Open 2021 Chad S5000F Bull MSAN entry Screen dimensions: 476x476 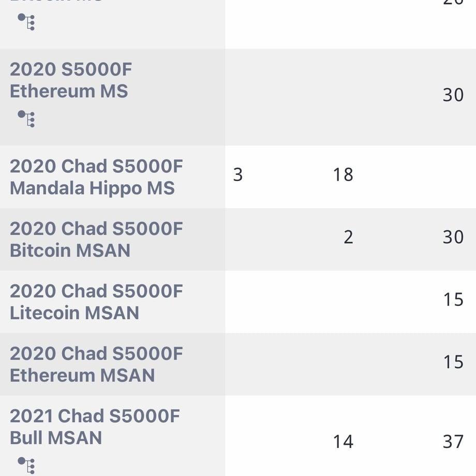click(x=95, y=427)
